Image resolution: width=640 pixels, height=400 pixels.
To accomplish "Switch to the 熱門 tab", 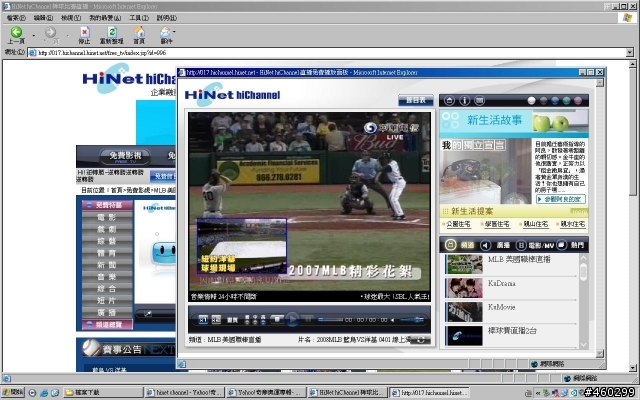I will [571, 245].
